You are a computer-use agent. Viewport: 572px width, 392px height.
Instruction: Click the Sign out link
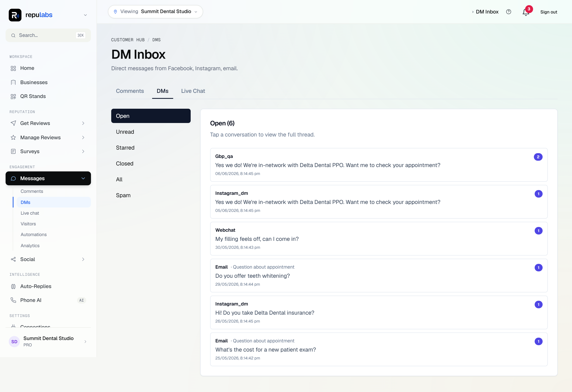(x=549, y=12)
